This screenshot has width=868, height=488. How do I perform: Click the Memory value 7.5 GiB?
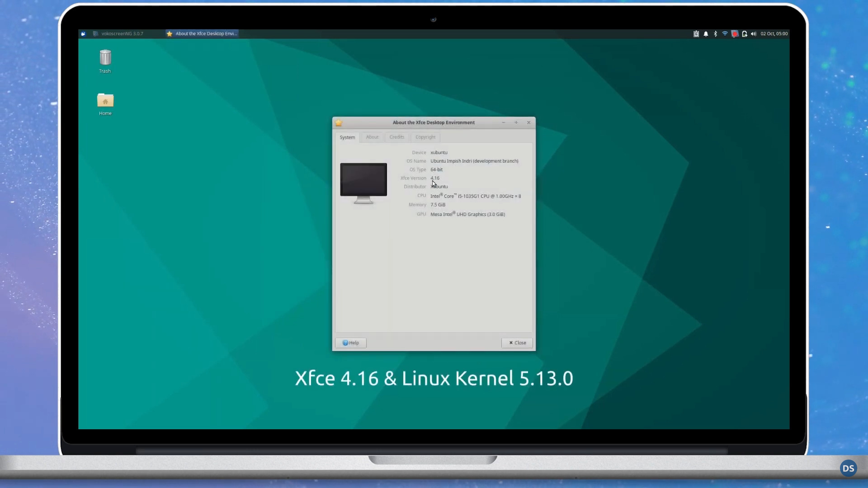tap(438, 205)
